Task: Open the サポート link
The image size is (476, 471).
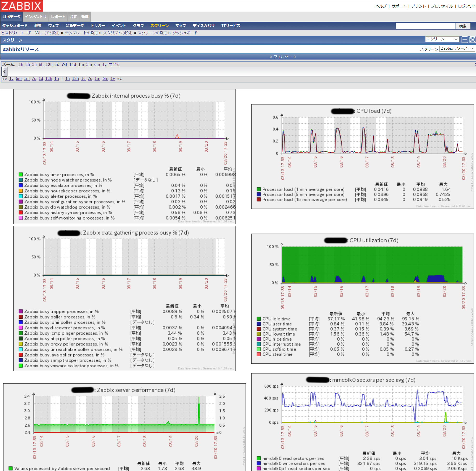Action: point(399,6)
